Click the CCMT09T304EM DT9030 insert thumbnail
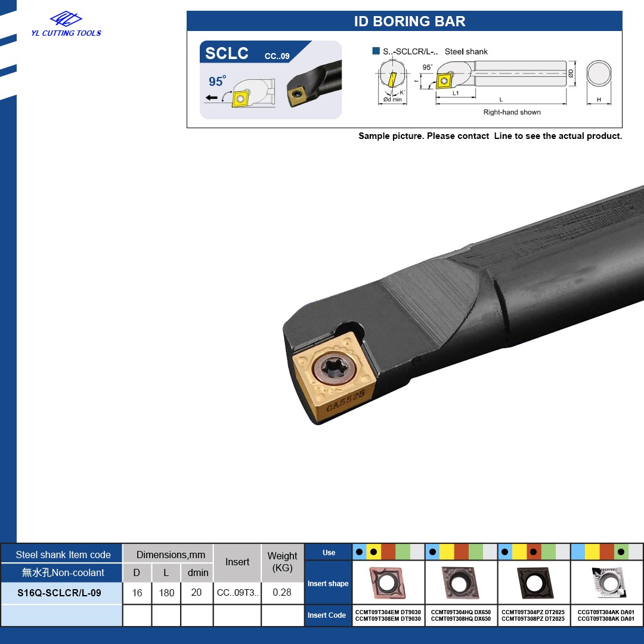Viewport: 644px width, 644px height. 388,581
